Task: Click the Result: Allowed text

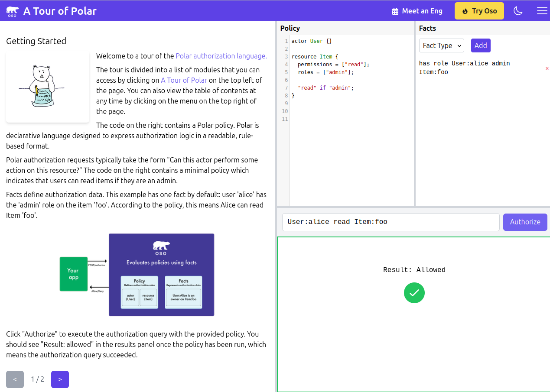Action: click(x=414, y=270)
